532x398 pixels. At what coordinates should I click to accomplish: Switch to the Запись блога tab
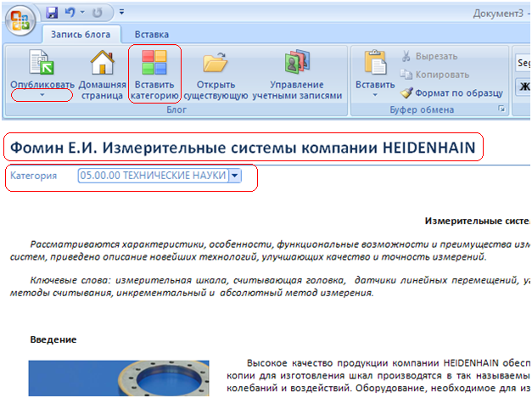[81, 35]
